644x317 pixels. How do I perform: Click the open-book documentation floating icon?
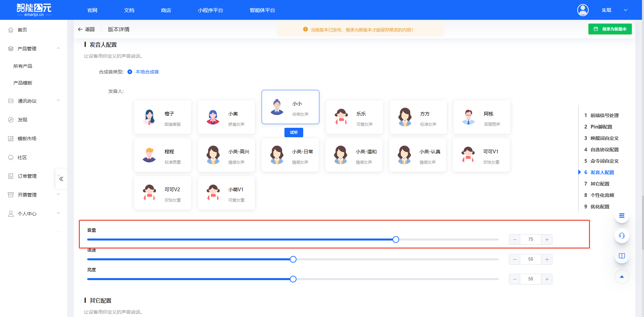pyautogui.click(x=622, y=256)
